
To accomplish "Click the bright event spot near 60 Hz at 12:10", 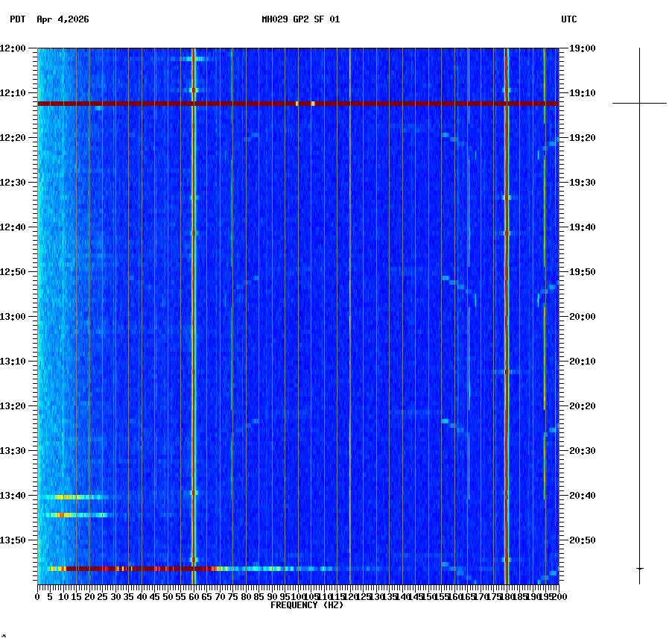I will tap(194, 90).
